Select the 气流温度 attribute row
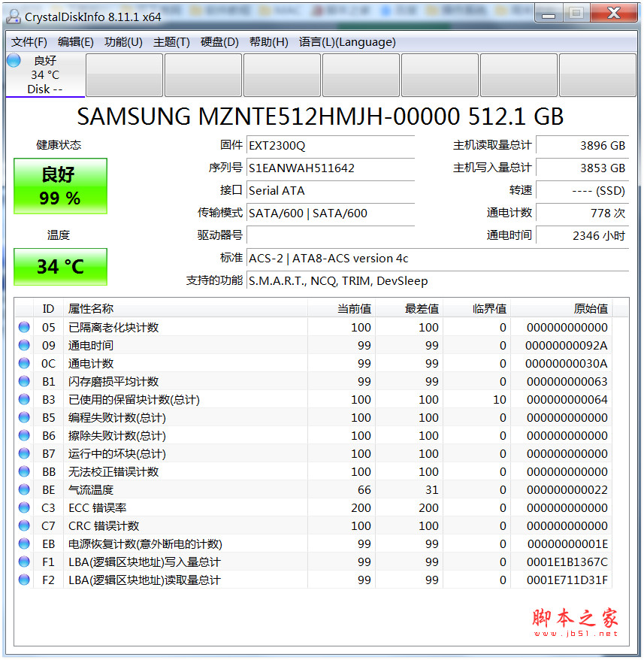This screenshot has width=644, height=660. (314, 489)
